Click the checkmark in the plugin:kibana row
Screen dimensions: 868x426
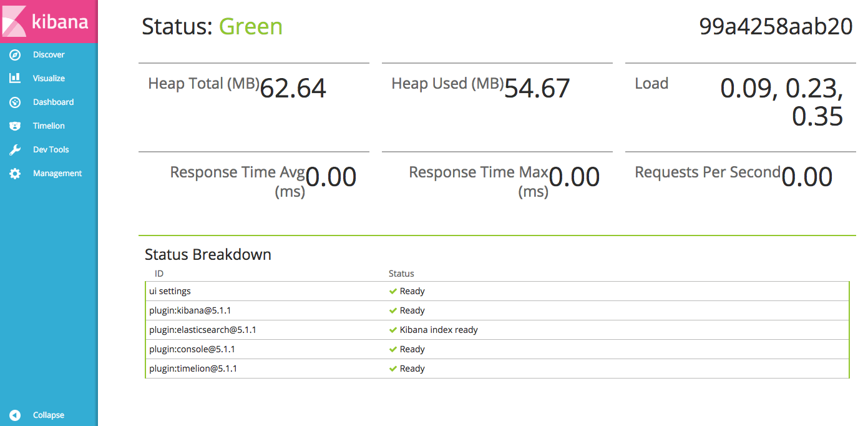393,310
